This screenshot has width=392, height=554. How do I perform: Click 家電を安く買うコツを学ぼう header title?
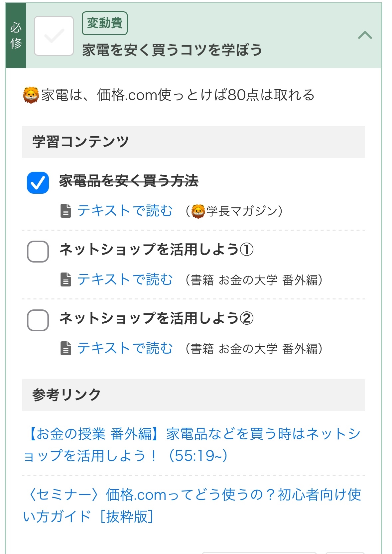tap(172, 50)
